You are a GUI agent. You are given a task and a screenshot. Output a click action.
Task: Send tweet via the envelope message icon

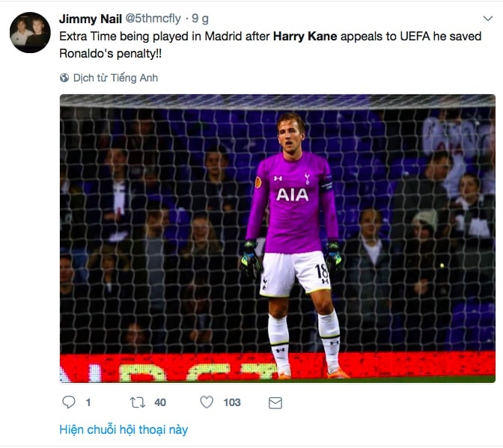(x=275, y=402)
